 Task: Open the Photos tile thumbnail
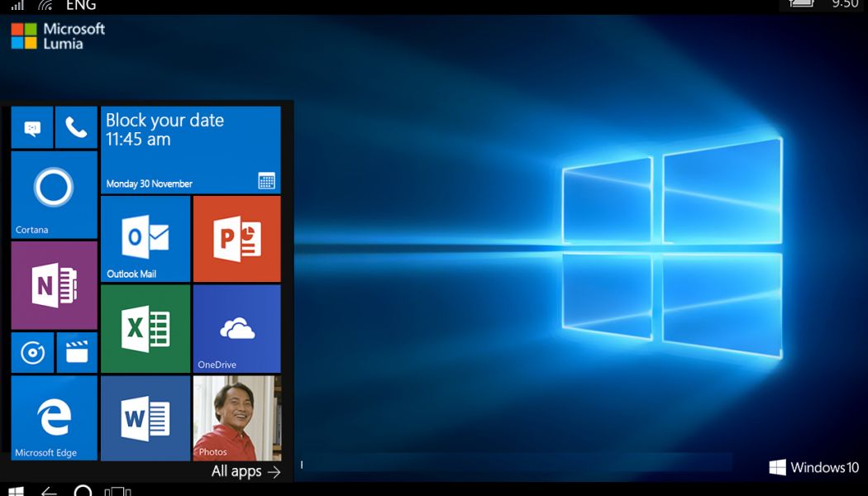pyautogui.click(x=236, y=418)
